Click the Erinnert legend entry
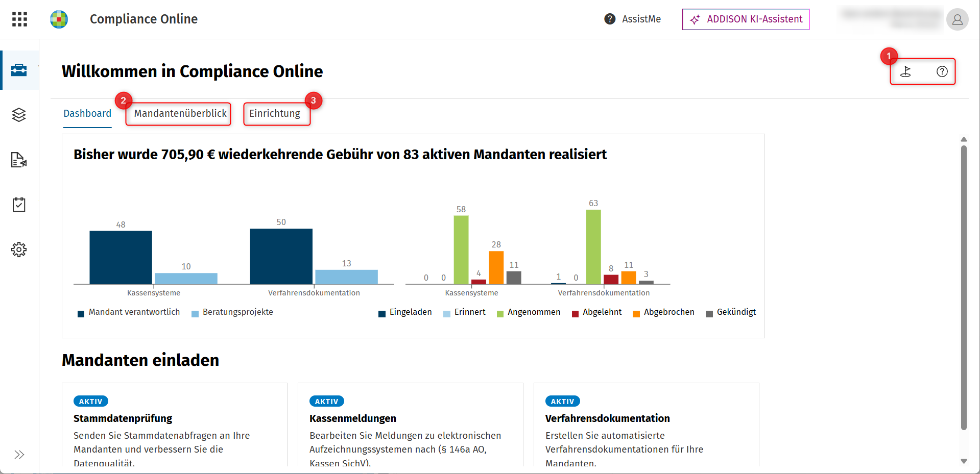Image resolution: width=980 pixels, height=474 pixels. coord(464,312)
